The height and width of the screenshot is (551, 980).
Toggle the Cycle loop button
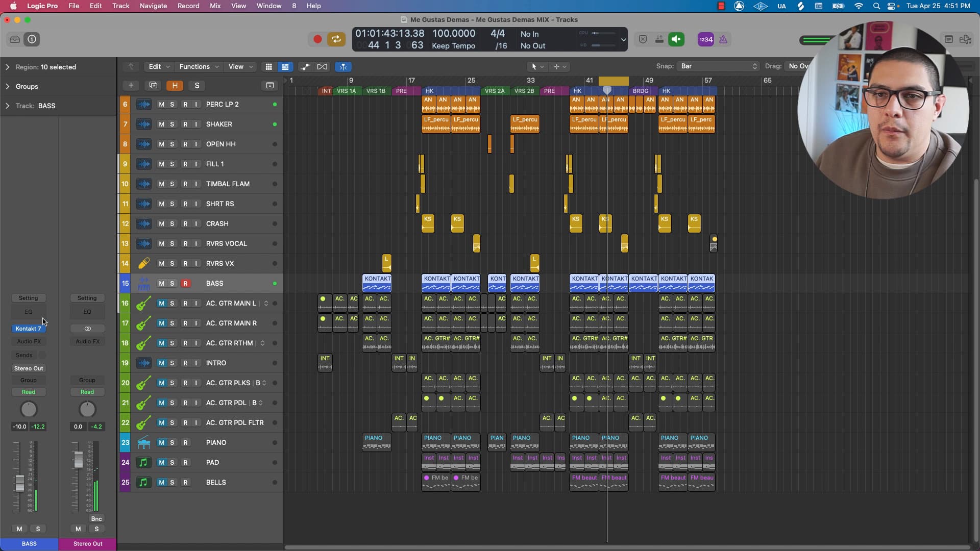(x=336, y=39)
